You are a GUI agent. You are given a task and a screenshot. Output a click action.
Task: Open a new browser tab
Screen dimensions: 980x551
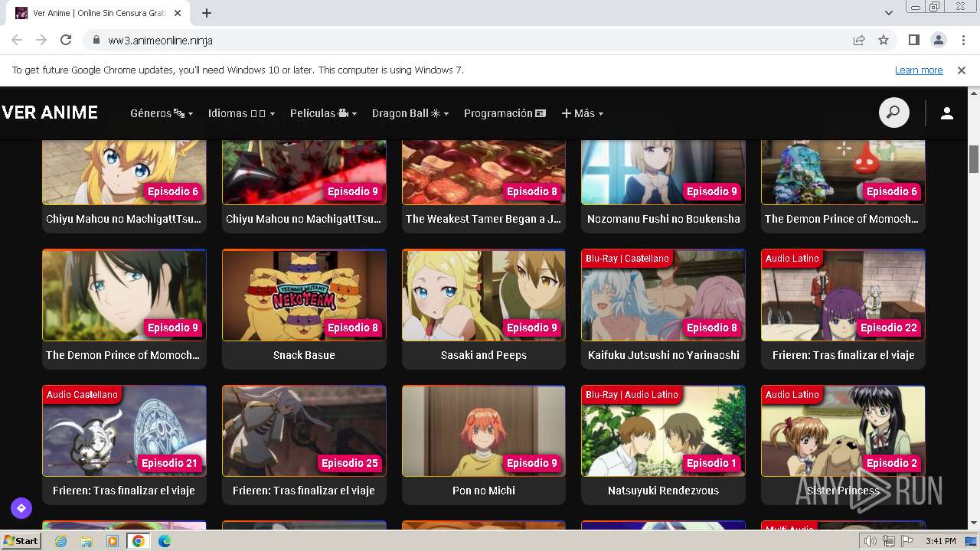point(207,13)
